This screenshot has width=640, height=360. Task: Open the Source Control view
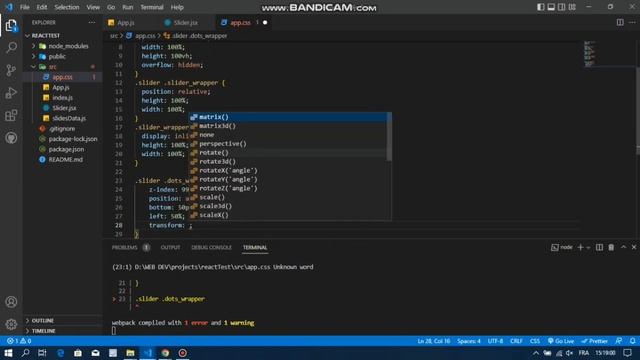point(11,70)
